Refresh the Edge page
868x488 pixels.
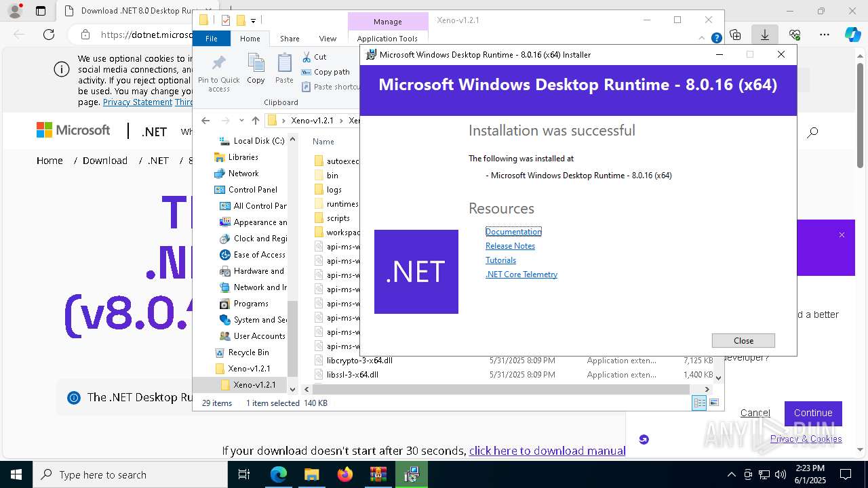[x=49, y=35]
